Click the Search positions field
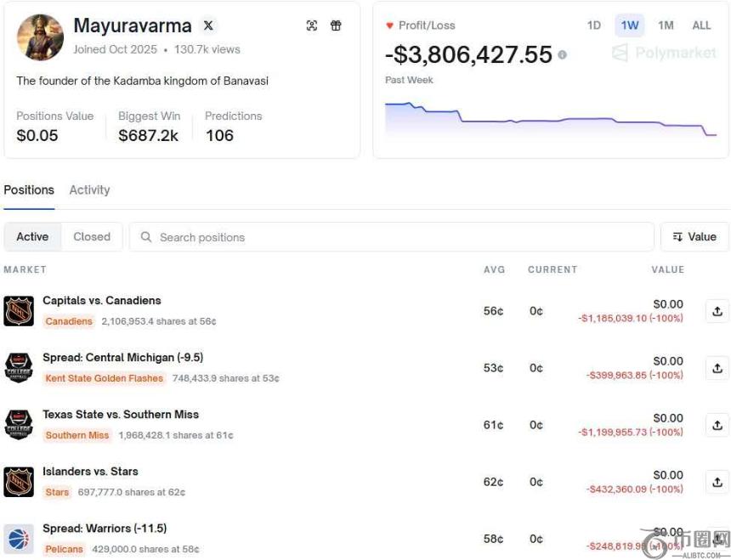This screenshot has height=560, width=731. pos(391,237)
